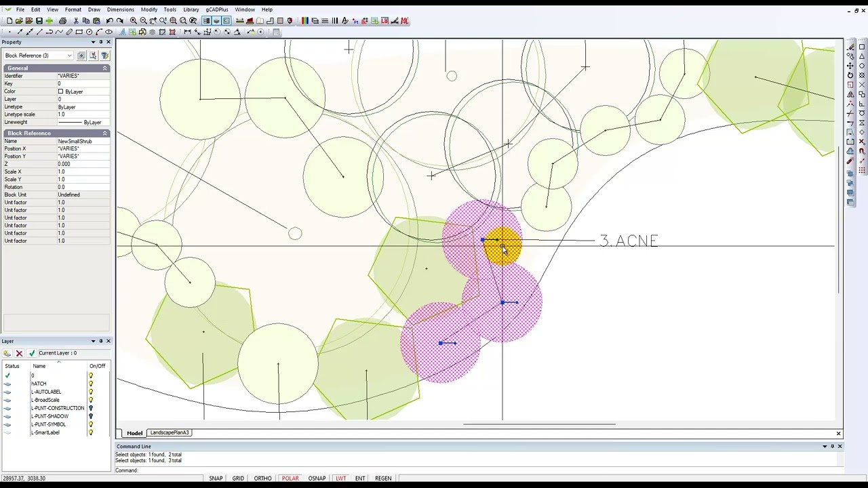Open Command Line panel options arrow
The height and width of the screenshot is (488, 868).
[825, 446]
